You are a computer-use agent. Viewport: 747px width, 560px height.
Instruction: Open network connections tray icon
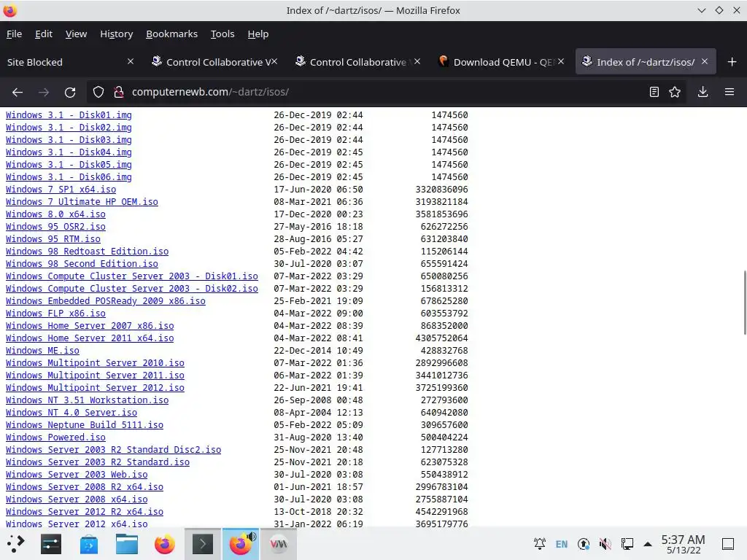click(x=627, y=544)
